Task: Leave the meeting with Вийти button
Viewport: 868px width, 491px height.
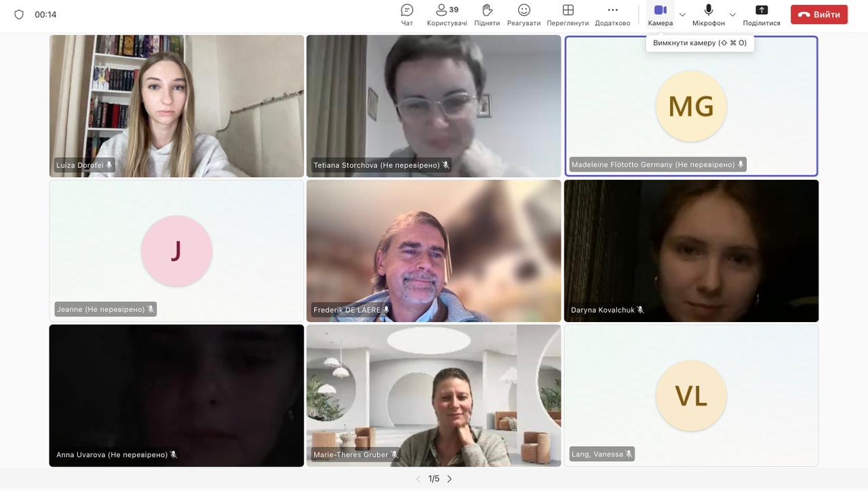Action: (x=819, y=14)
